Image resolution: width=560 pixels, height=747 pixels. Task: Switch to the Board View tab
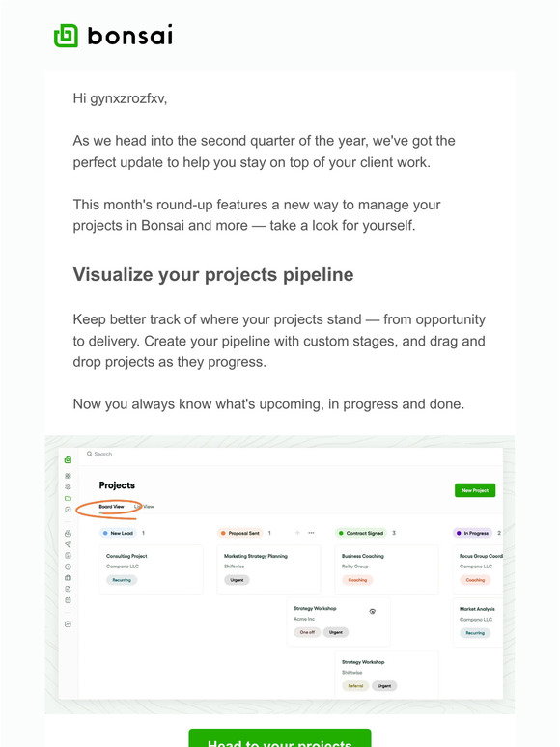111,507
